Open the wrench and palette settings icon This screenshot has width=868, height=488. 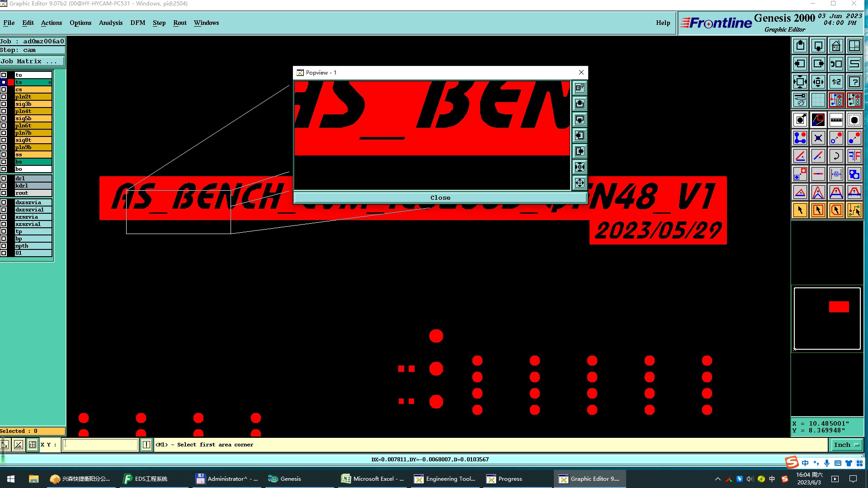(800, 99)
